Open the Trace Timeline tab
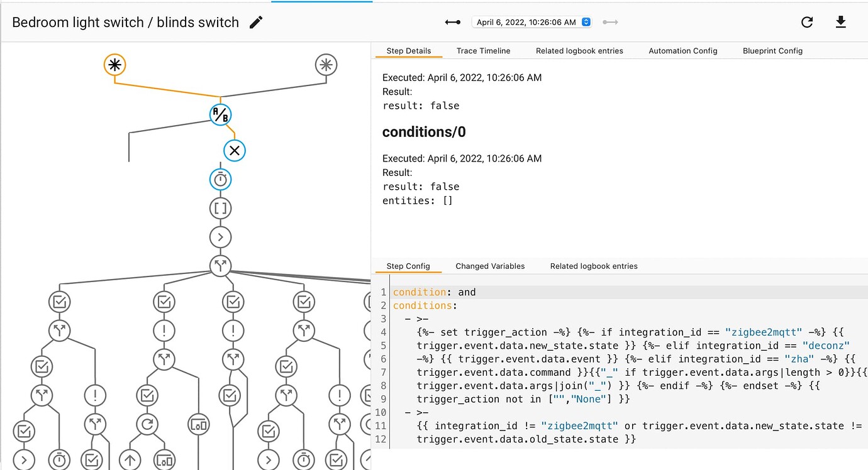This screenshot has width=868, height=470. pos(483,51)
